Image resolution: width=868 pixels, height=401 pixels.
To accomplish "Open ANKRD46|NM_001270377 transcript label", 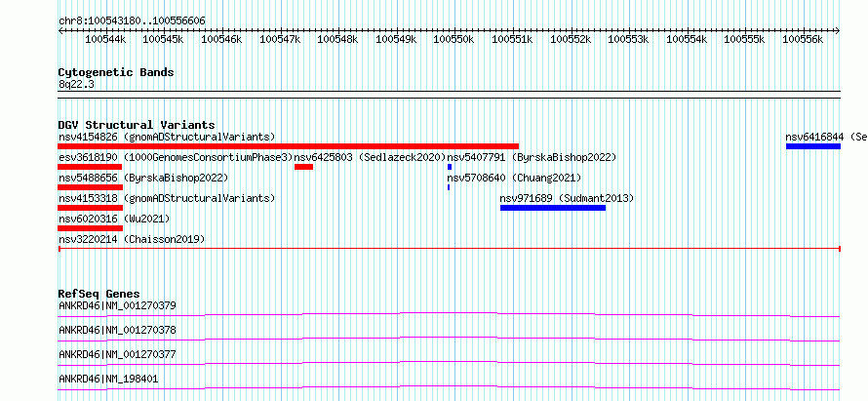I will coord(117,354).
